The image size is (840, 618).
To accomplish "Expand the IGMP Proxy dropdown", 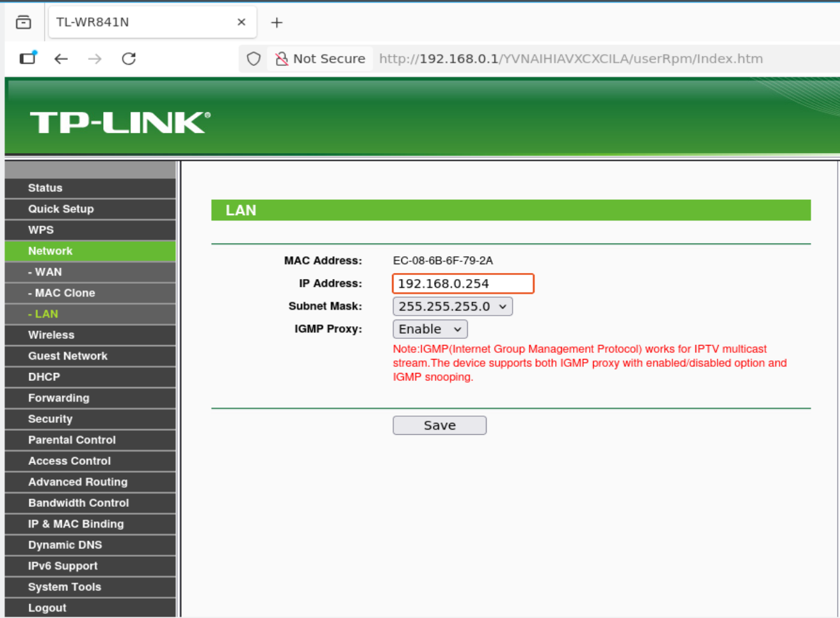I will click(x=430, y=329).
